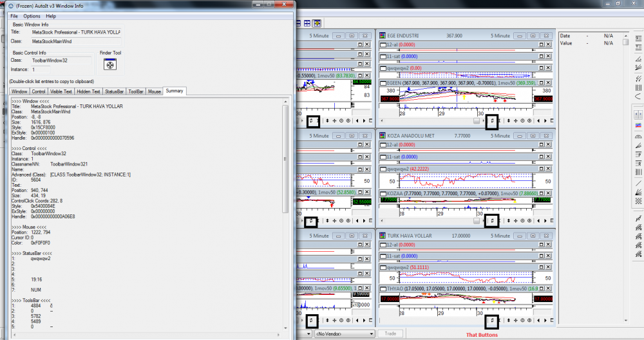The height and width of the screenshot is (340, 644).
Task: Click the horizontal scrollbar thumb in EGE ENDUSTRI chart
Action: pyautogui.click(x=477, y=120)
